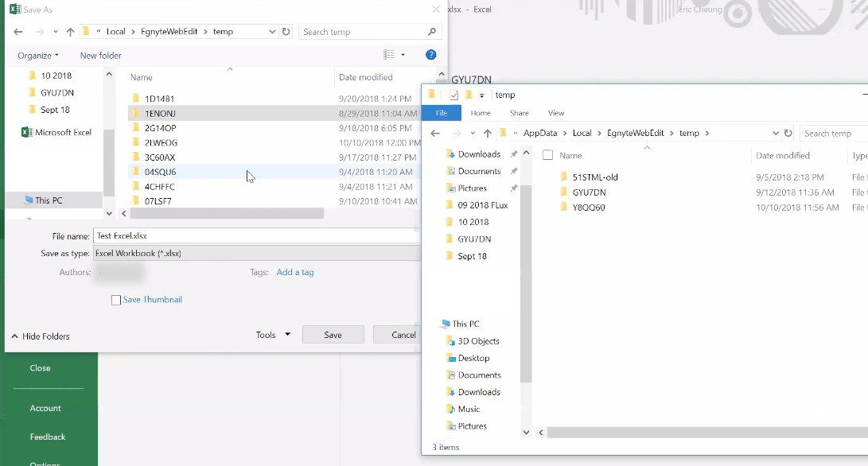Select Microsoft Excel in Save As sidebar
This screenshot has width=868, height=466.
[56, 132]
